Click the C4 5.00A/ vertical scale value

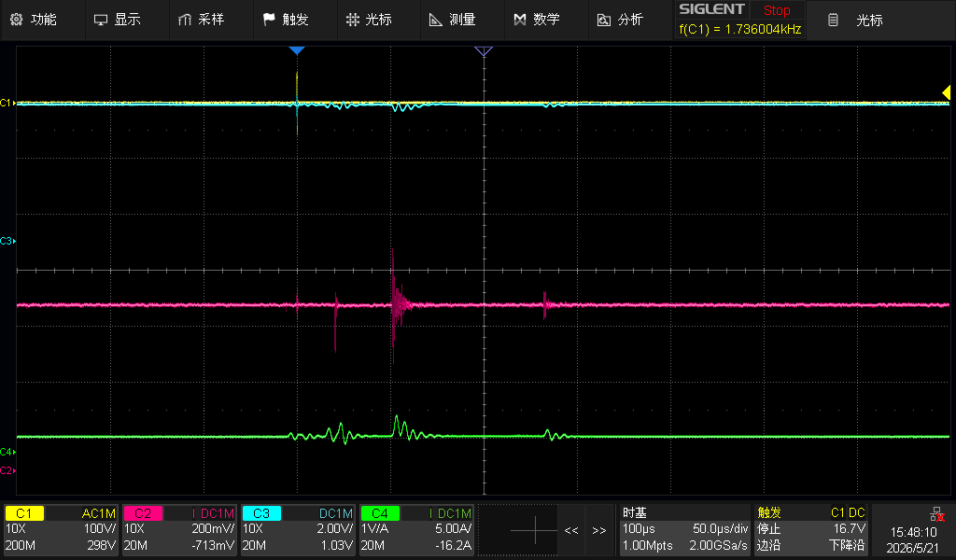pyautogui.click(x=453, y=529)
